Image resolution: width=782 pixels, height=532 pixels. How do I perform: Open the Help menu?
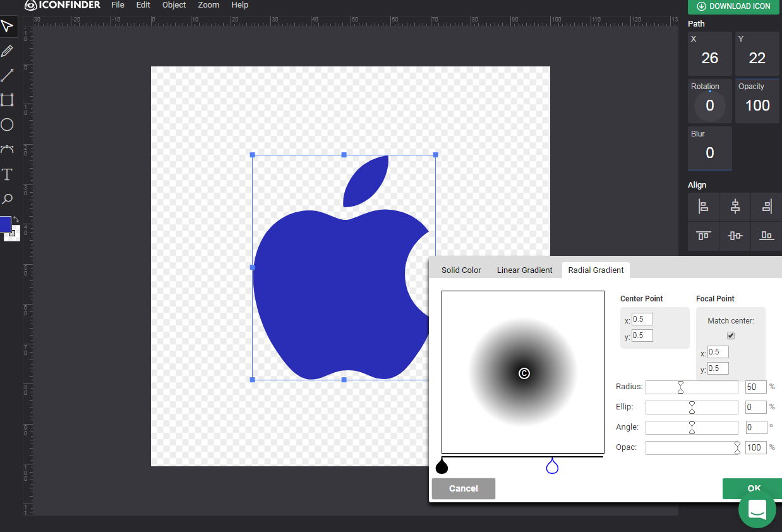(239, 5)
